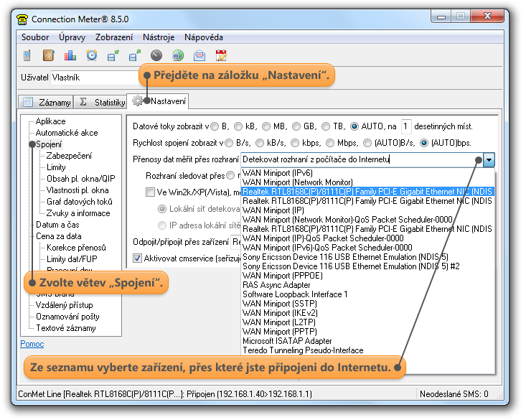The height and width of the screenshot is (420, 526).
Task: Open the speed gauge meter icon
Action: click(156, 55)
